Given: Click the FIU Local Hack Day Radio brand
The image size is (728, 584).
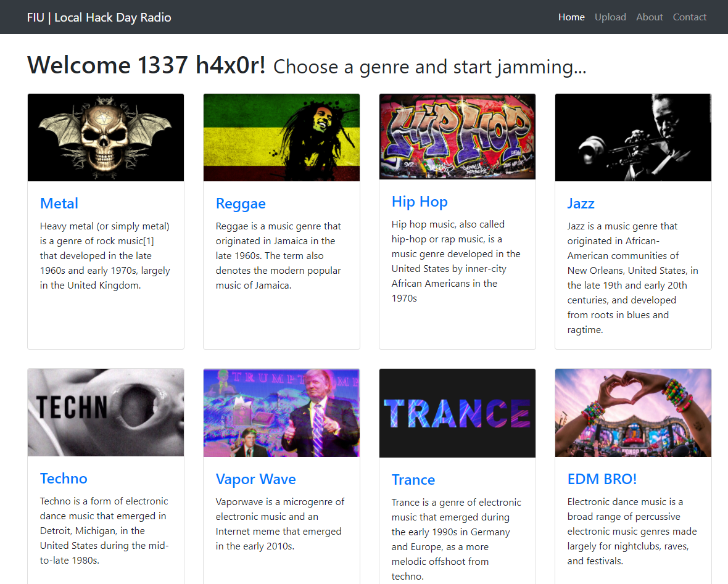Looking at the screenshot, I should 99,17.
